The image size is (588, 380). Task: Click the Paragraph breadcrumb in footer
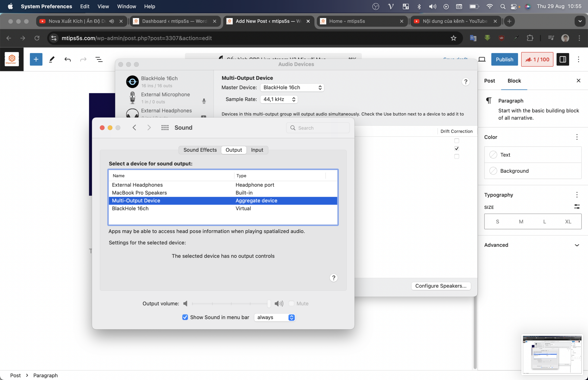tap(45, 375)
